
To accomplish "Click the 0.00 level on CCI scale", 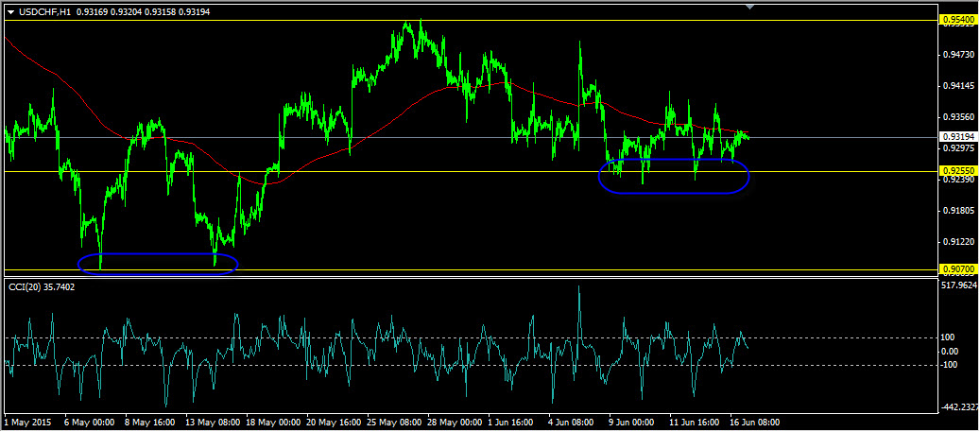I will 949,352.
